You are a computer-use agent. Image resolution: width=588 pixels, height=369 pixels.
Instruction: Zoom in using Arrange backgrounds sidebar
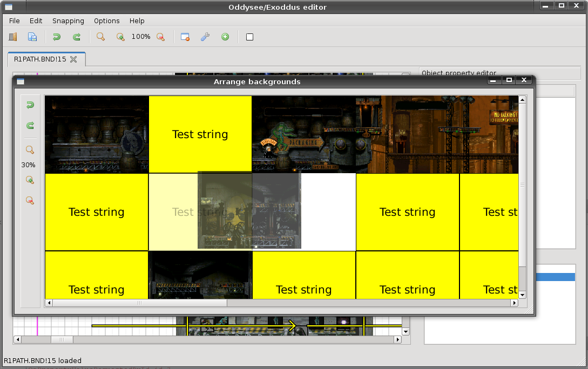[30, 180]
